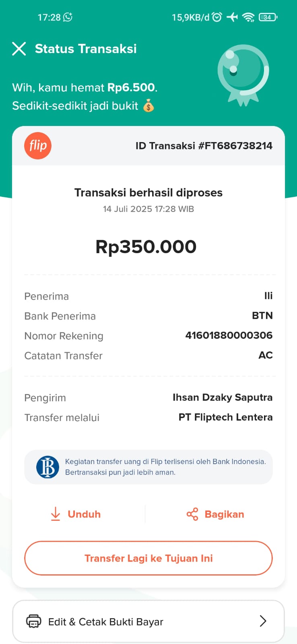Tap the airplane mode status icon
The width and height of the screenshot is (297, 644).
point(232,17)
